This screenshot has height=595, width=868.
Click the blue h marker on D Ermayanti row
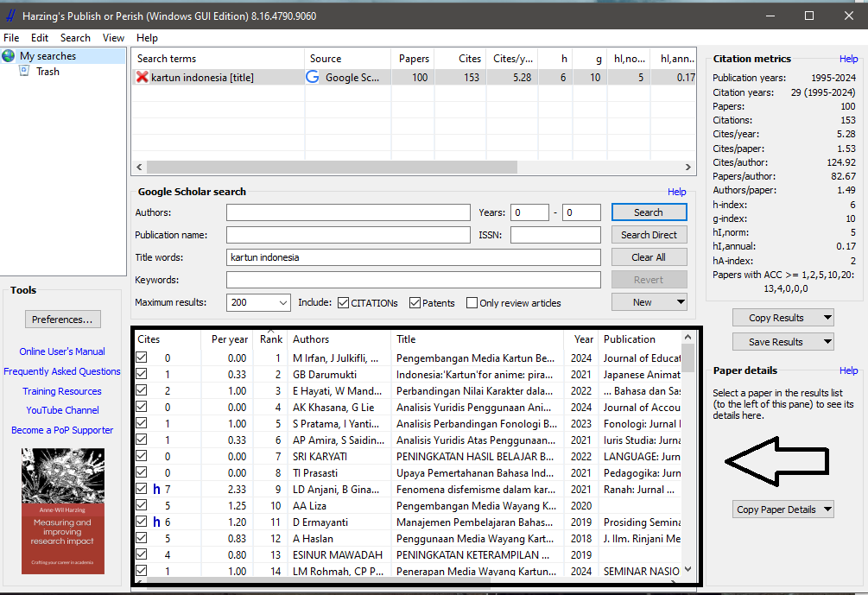(156, 522)
